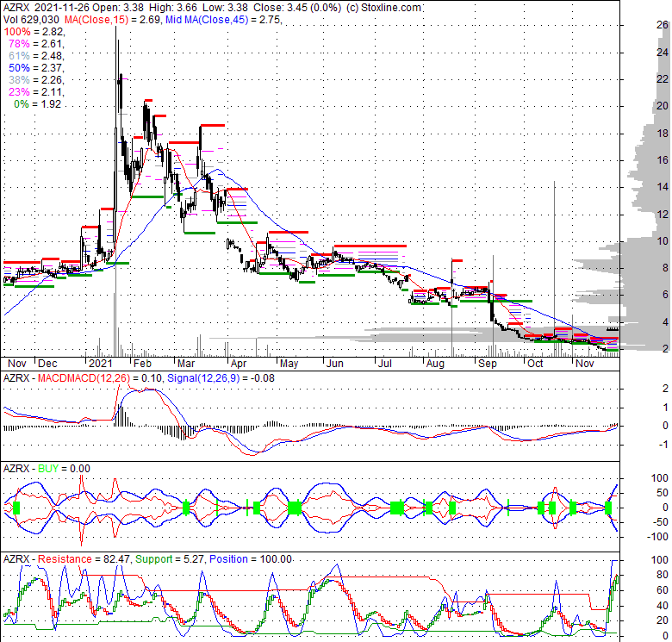The height and width of the screenshot is (642, 672).
Task: Click the red MA(Close,15) = 2.69 legend
Action: pyautogui.click(x=113, y=20)
